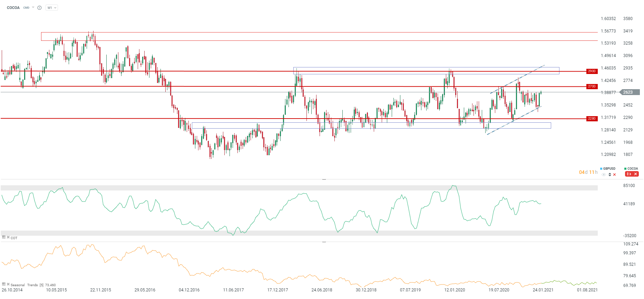
Task: Click the 1.46035 GBPUSD axis value
Action: (x=608, y=68)
